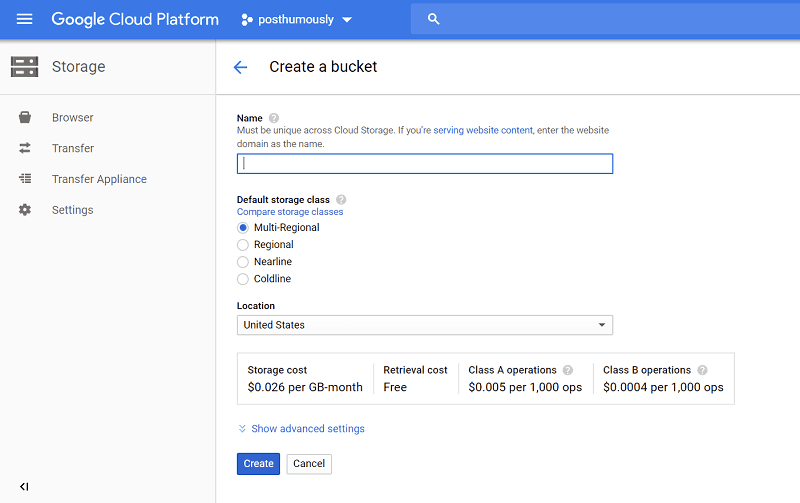800x503 pixels.
Task: Click the bucket Name text field
Action: coord(424,164)
